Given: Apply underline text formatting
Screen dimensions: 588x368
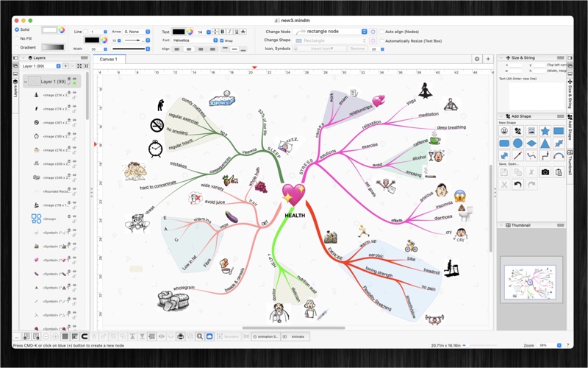Looking at the screenshot, I should [x=236, y=32].
